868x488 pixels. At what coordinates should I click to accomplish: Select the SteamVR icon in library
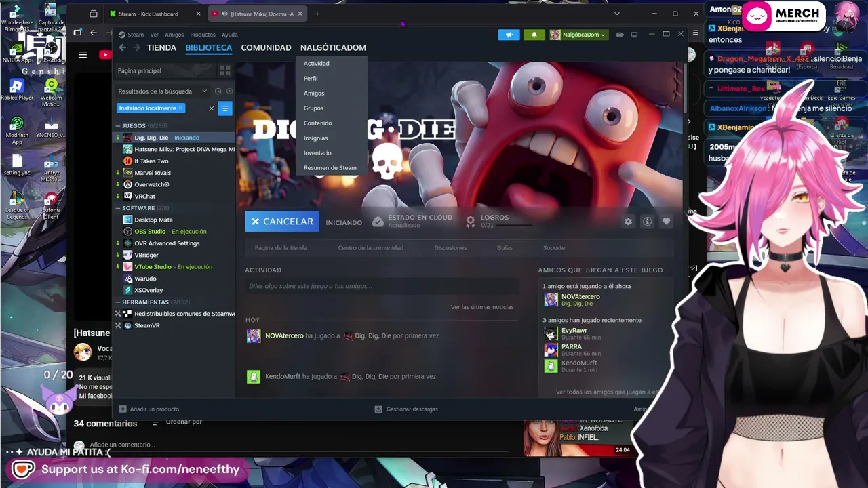(x=127, y=326)
